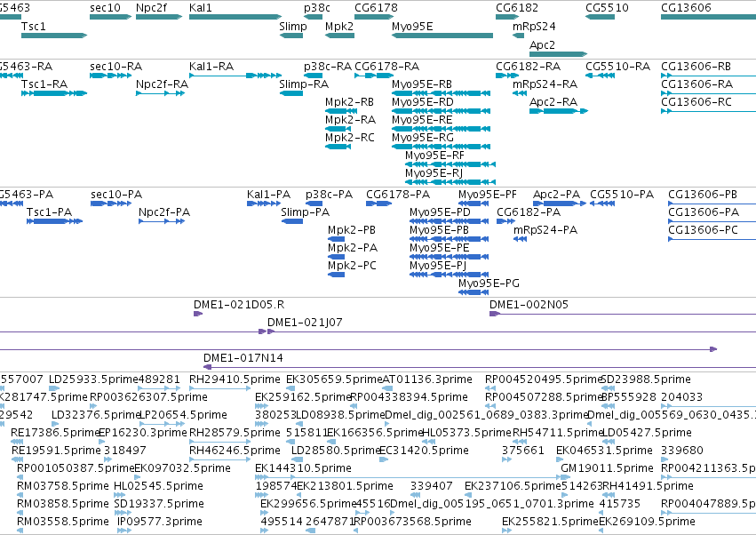
Task: Select the Mpk2 gene bar
Action: (x=339, y=36)
